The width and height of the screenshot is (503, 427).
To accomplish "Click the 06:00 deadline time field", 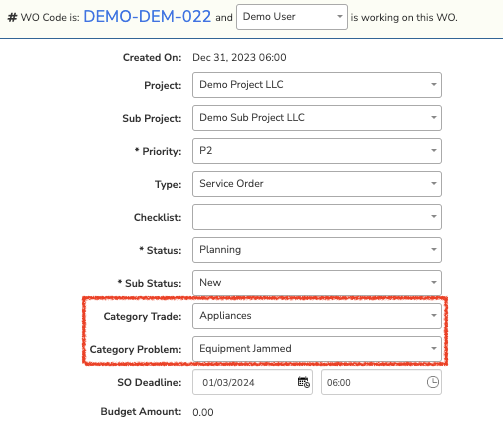I will [381, 382].
